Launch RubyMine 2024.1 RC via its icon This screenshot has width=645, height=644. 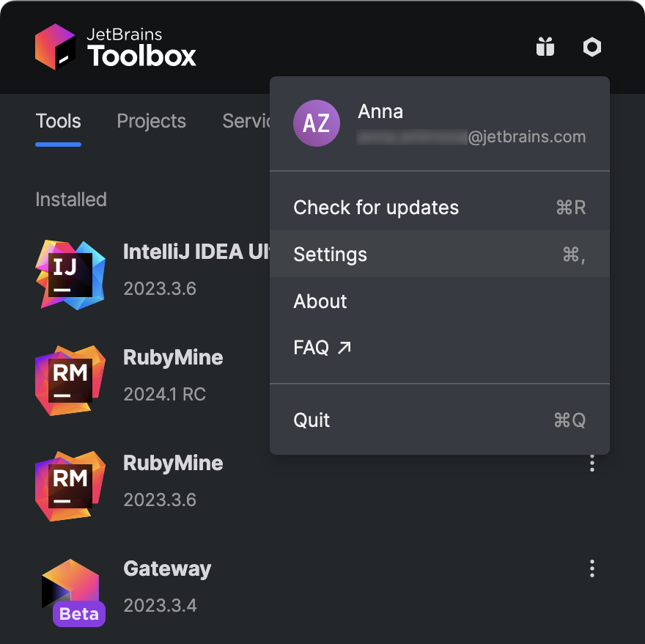point(70,381)
